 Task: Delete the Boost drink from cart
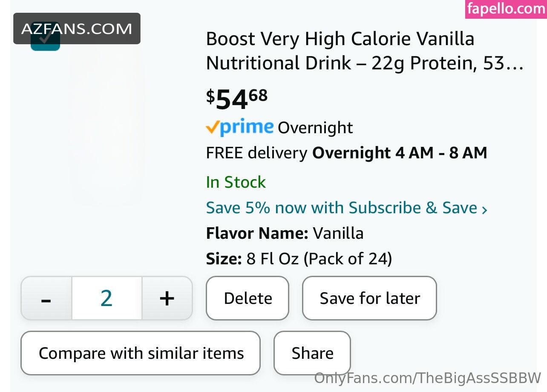click(248, 298)
